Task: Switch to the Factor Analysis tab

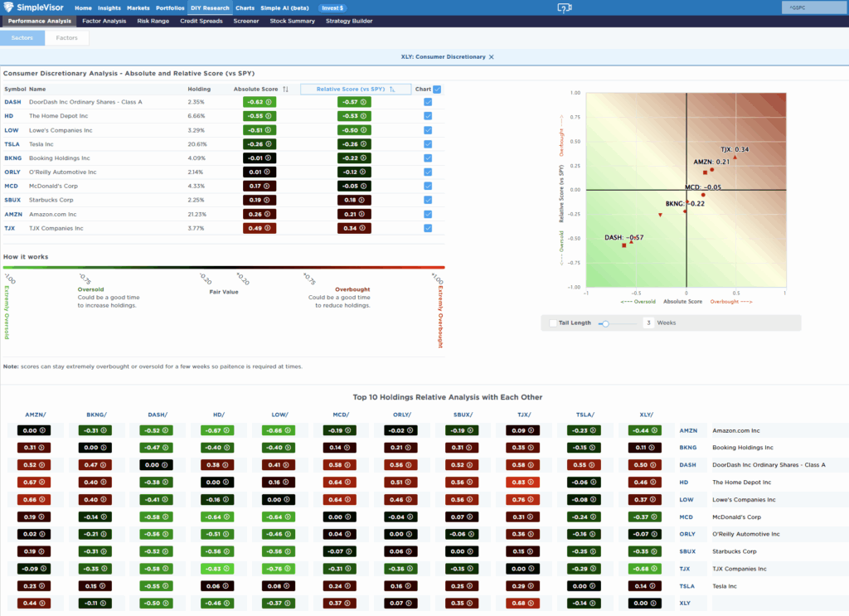Action: point(104,21)
